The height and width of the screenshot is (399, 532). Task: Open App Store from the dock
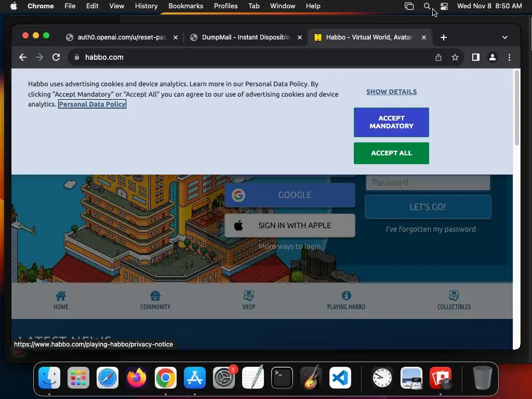[195, 378]
